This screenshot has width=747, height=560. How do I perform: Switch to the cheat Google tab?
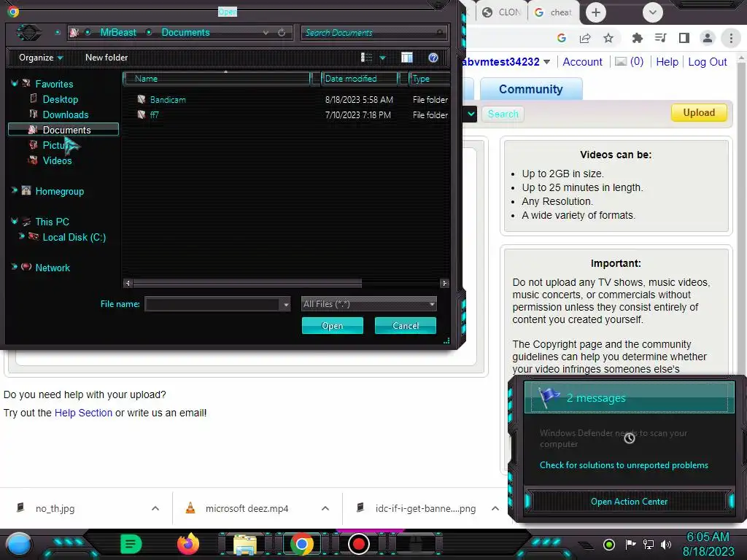click(x=554, y=12)
